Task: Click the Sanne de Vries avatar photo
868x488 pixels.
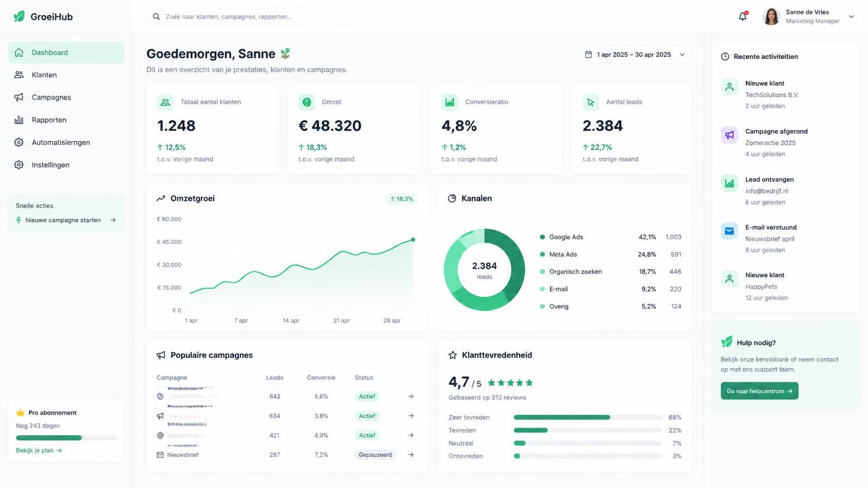Action: coord(771,17)
